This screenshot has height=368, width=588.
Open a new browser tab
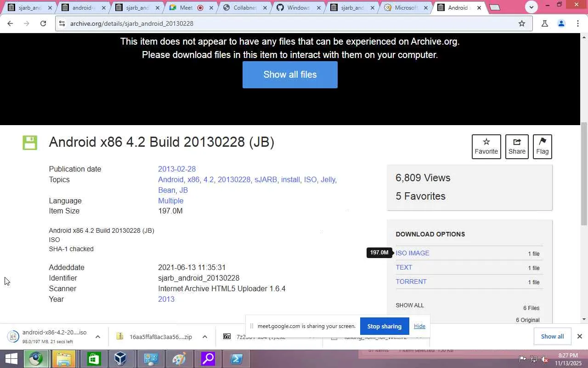pos(495,7)
